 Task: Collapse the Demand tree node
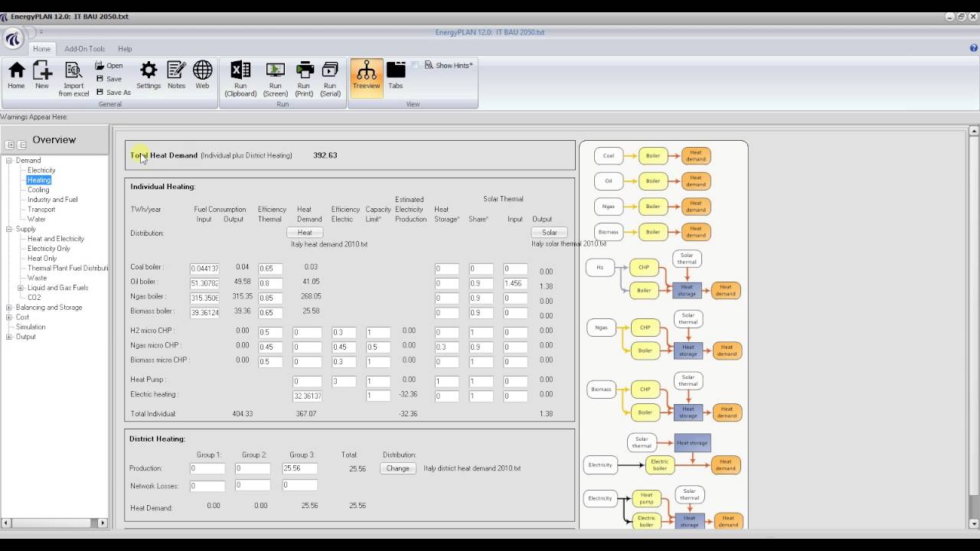click(9, 161)
